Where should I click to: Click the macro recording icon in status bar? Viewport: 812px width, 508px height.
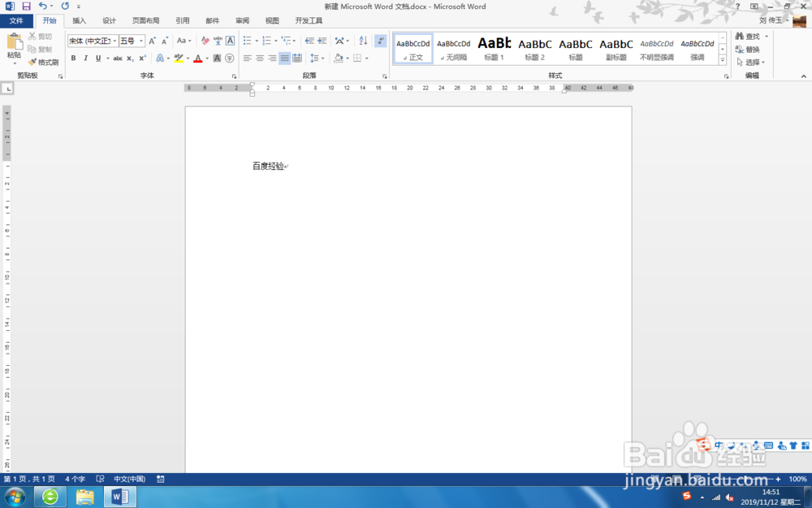pyautogui.click(x=161, y=479)
